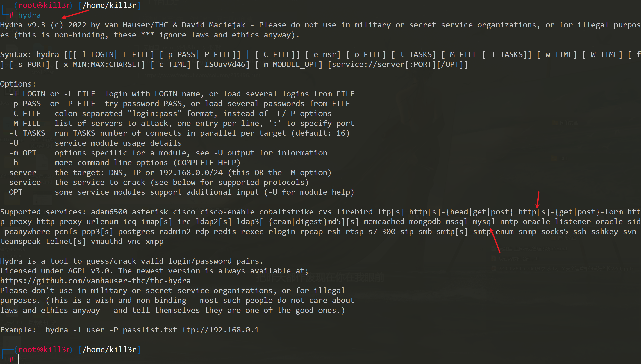The height and width of the screenshot is (364, 641).
Task: Click the typed hydra command on the first prompt
Action: pos(29,15)
